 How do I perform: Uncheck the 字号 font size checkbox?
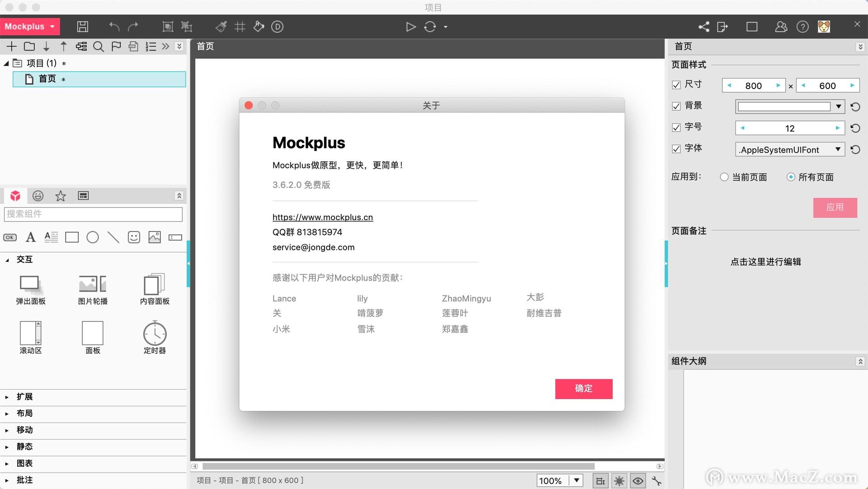pyautogui.click(x=676, y=127)
